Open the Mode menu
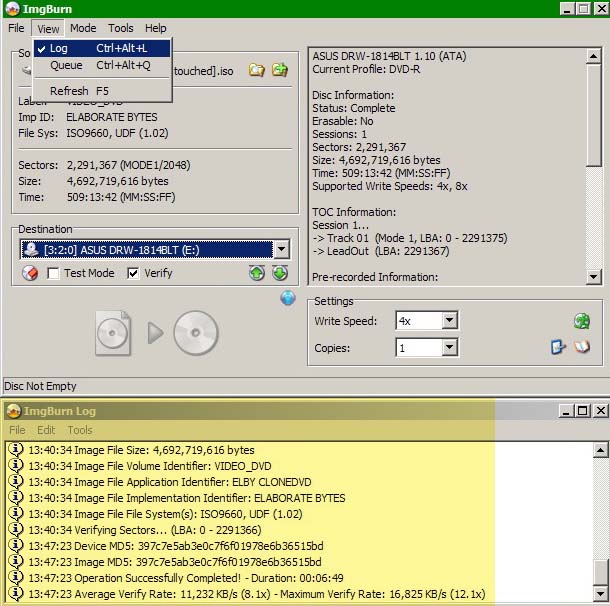The height and width of the screenshot is (606, 610). [83, 28]
